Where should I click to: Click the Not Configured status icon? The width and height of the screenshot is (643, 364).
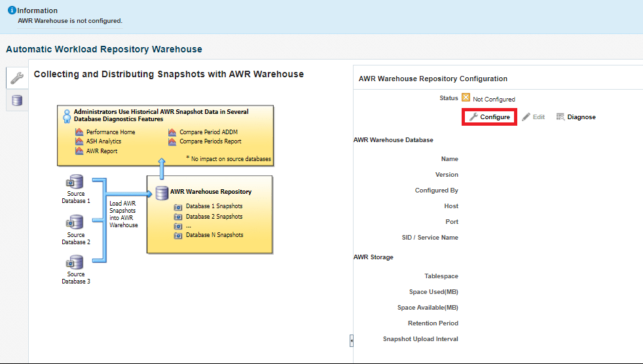(466, 98)
